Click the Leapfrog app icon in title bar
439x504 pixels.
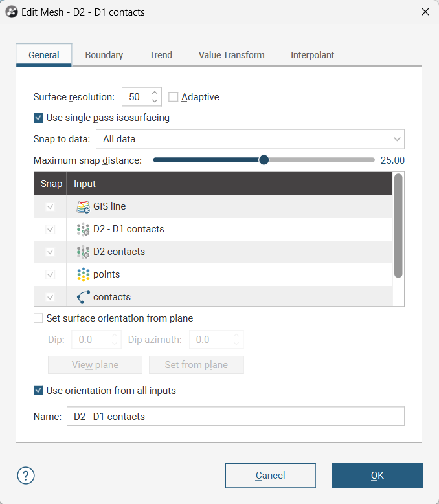point(11,12)
